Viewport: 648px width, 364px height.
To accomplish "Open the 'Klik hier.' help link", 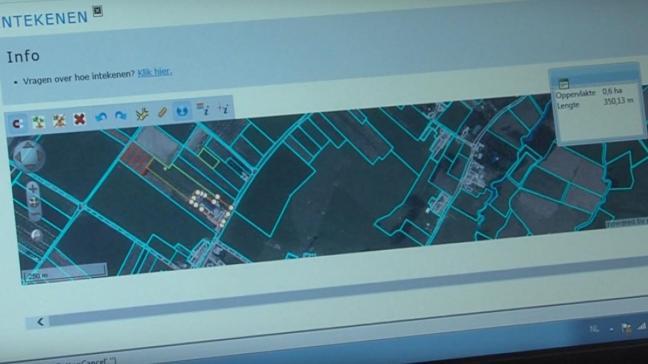I will coord(155,72).
